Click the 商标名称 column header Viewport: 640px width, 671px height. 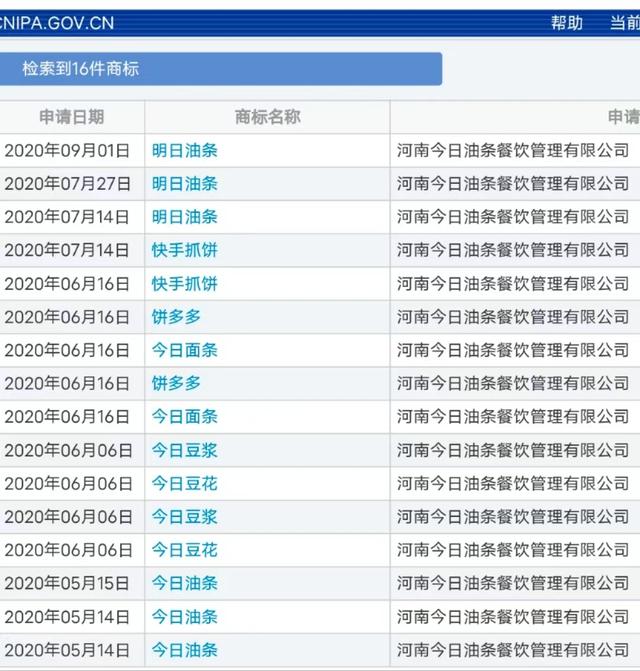(268, 117)
